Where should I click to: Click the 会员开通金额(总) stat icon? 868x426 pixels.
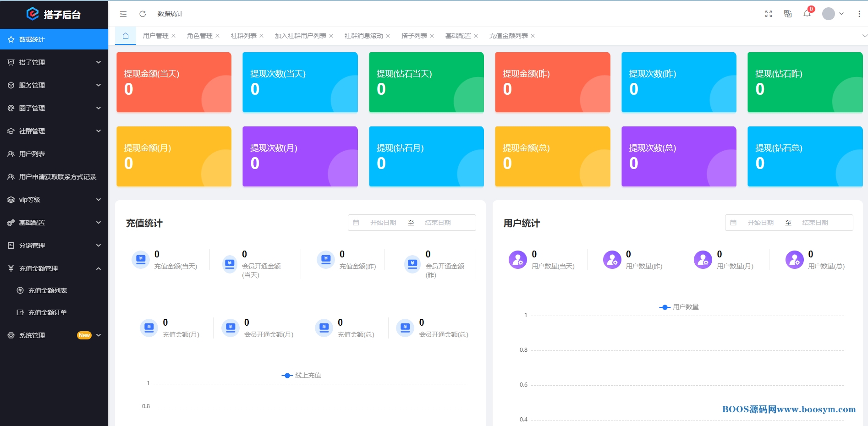(x=405, y=328)
